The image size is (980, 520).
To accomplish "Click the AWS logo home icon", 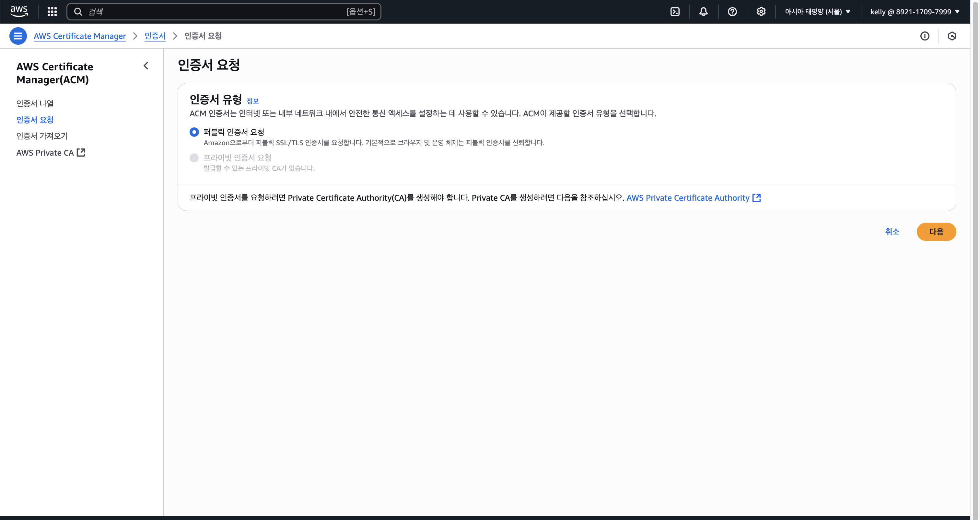I will (x=19, y=11).
